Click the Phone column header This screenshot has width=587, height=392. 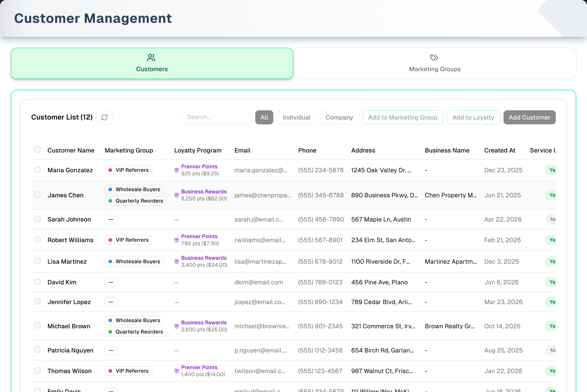click(x=307, y=151)
